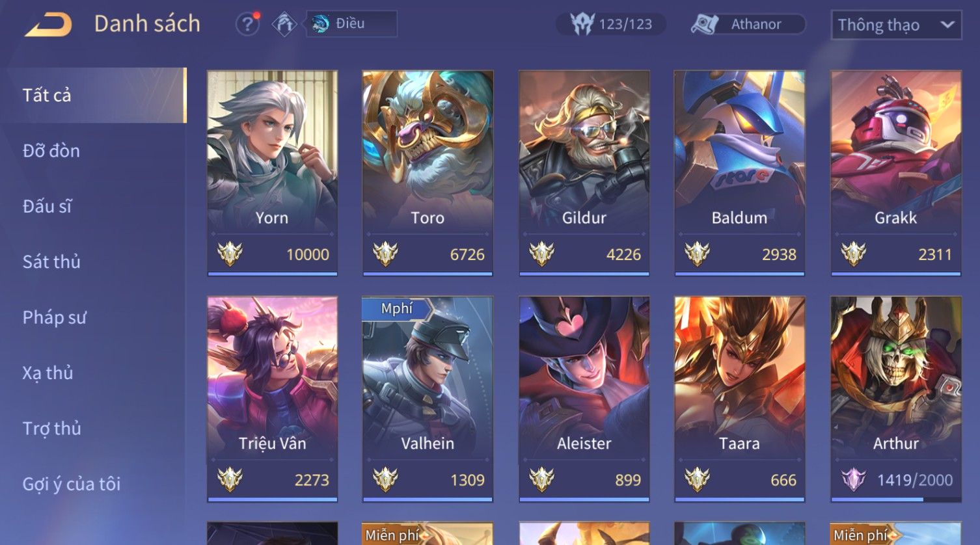Click Arthur's purple mastery badge
The image size is (980, 545).
pyautogui.click(x=854, y=479)
